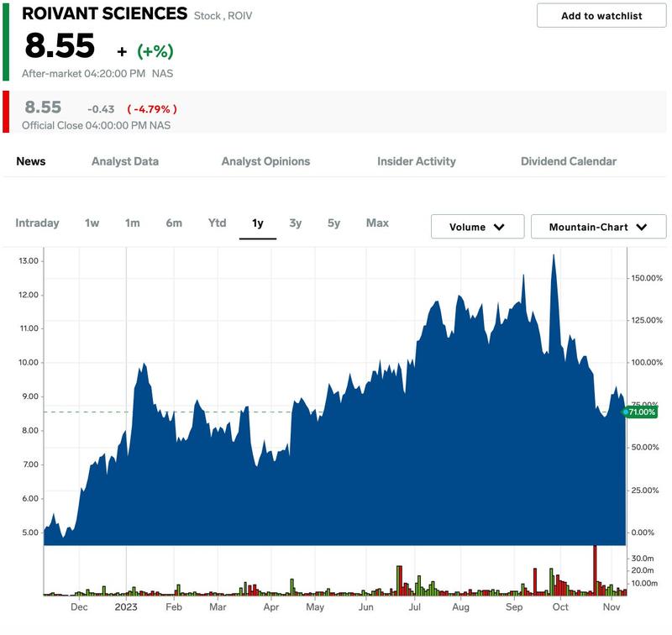Screen dimensions: 672x635
Task: Click the Oct date axis label
Action: [560, 607]
